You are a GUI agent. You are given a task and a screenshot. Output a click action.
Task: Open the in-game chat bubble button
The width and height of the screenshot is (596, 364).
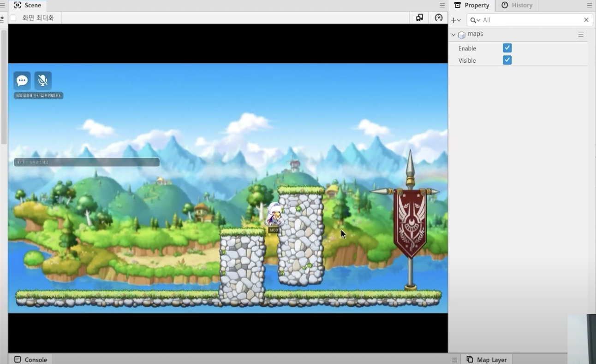22,81
